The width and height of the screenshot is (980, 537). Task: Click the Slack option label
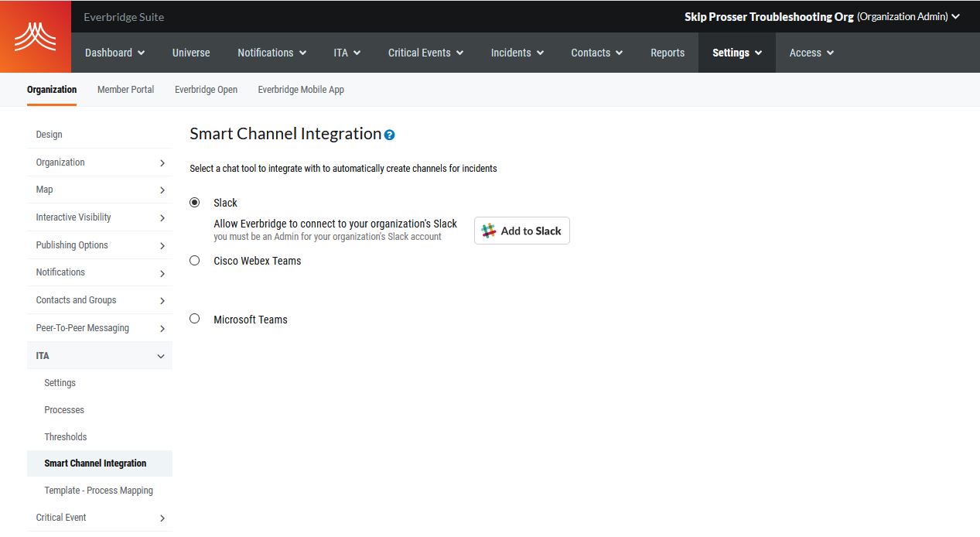click(226, 203)
